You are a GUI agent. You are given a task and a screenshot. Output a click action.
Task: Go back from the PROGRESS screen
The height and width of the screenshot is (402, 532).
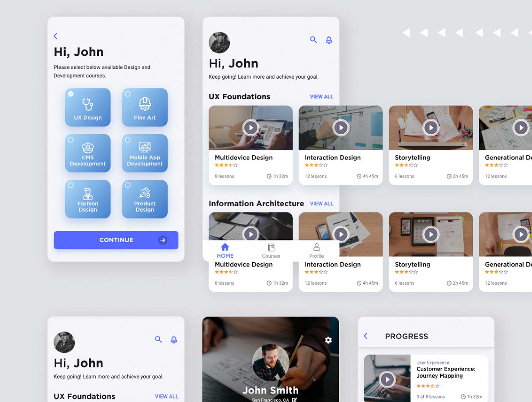coord(366,336)
